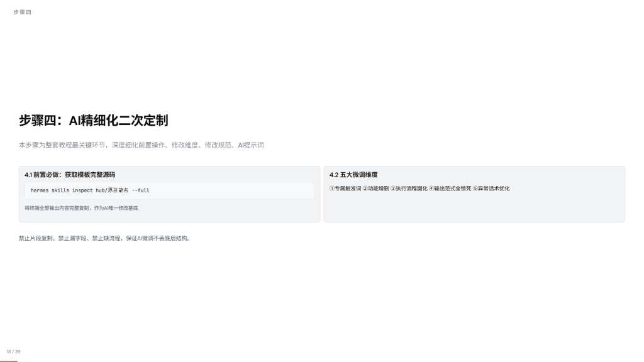
Task: Click the card heading "4.2 五大微调维度"
Action: (x=353, y=175)
